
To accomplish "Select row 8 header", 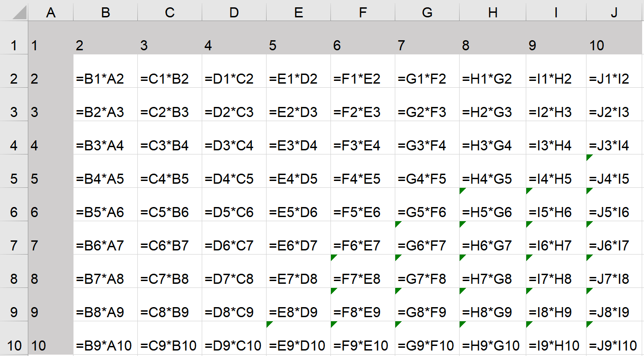I will (x=14, y=271).
